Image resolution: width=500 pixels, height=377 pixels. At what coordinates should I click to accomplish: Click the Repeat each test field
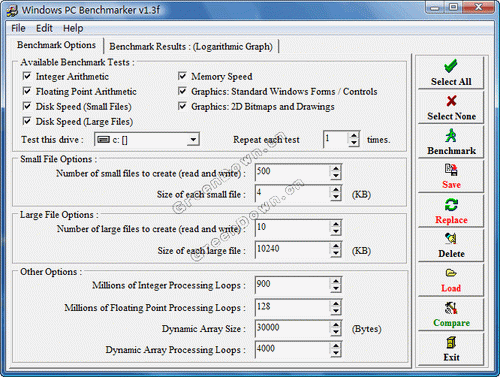pyautogui.click(x=336, y=139)
